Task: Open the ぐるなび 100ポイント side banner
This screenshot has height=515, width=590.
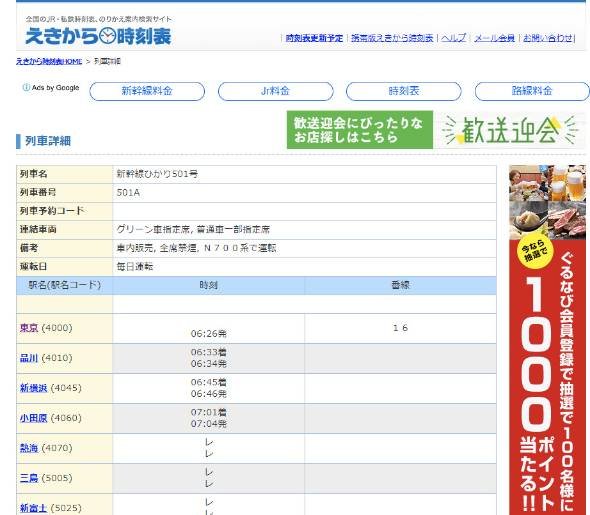Action: pyautogui.click(x=547, y=340)
